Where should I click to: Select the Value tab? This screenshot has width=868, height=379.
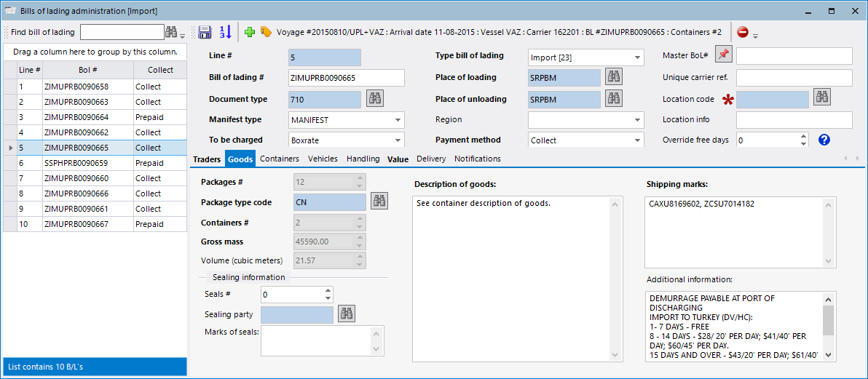[x=398, y=159]
